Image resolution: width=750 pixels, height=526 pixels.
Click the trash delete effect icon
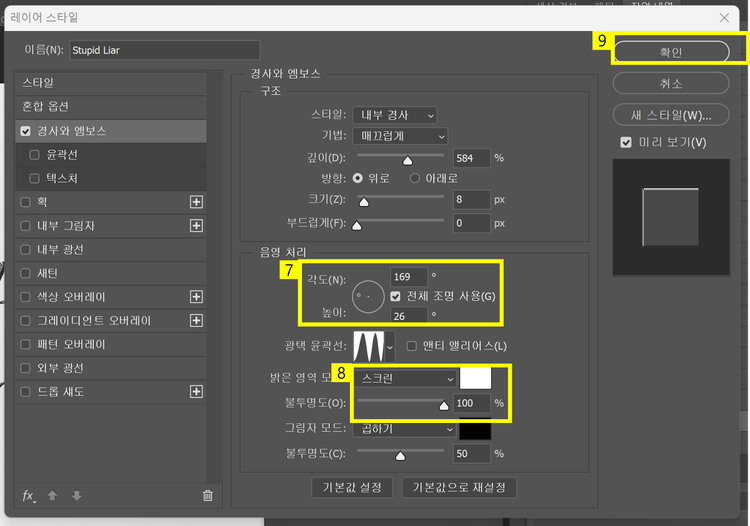[208, 495]
